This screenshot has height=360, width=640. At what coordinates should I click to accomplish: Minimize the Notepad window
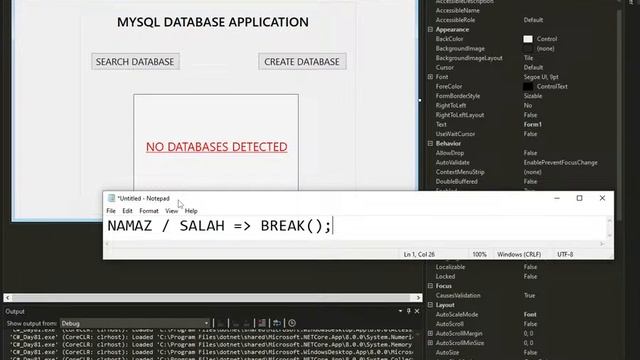[x=557, y=198]
